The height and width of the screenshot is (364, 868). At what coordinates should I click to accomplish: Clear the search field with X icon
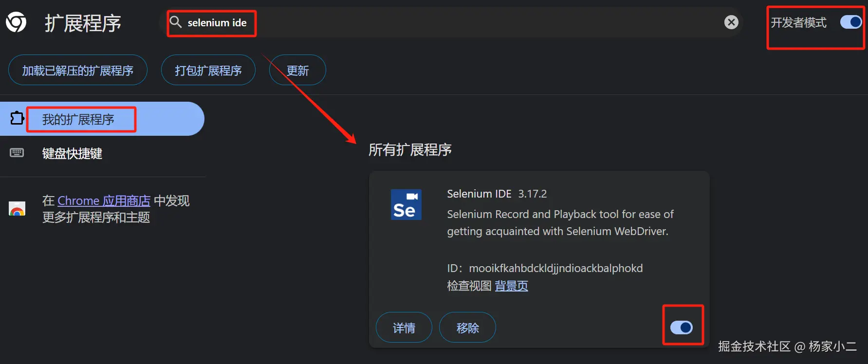(731, 22)
